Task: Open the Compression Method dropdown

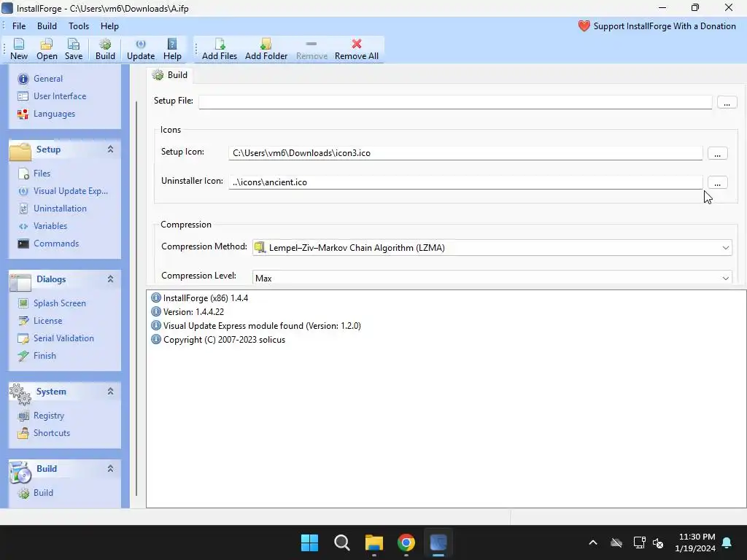Action: tap(492, 248)
